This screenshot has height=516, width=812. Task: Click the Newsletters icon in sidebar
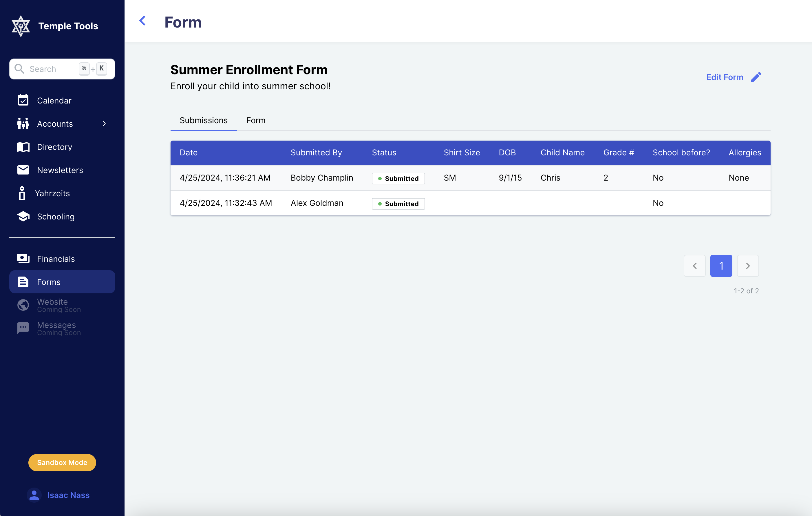(23, 170)
